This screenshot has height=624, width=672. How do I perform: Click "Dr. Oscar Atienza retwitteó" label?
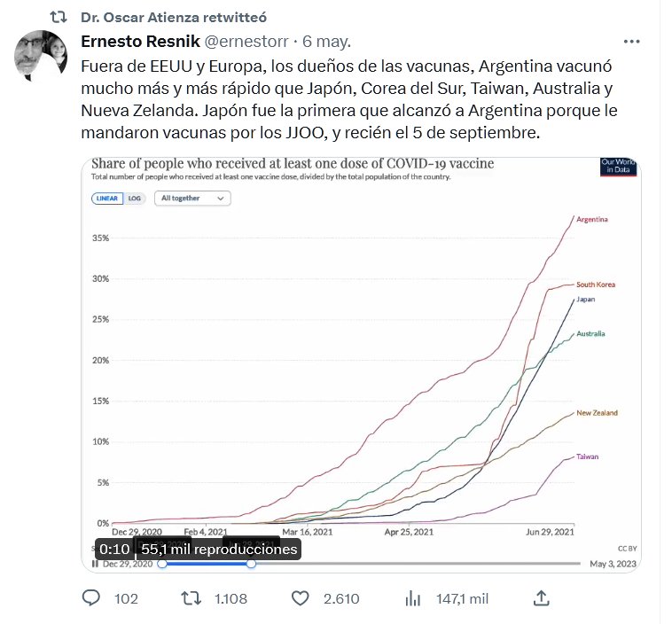click(173, 18)
